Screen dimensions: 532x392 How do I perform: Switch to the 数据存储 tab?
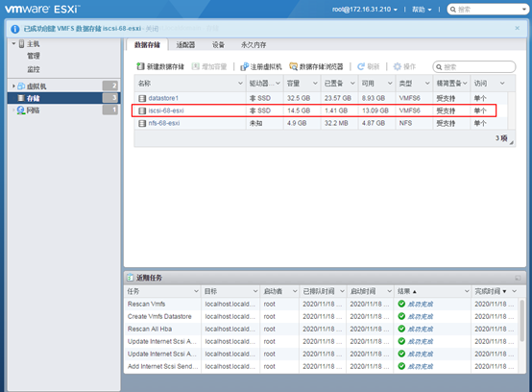[147, 45]
